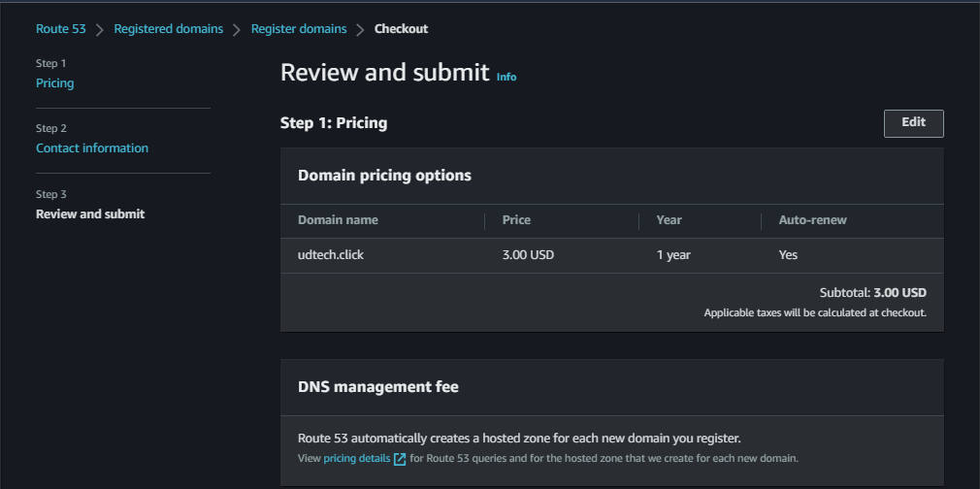Viewport: 980px width, 489px height.
Task: Open Contact information step in sidebar
Action: [92, 148]
